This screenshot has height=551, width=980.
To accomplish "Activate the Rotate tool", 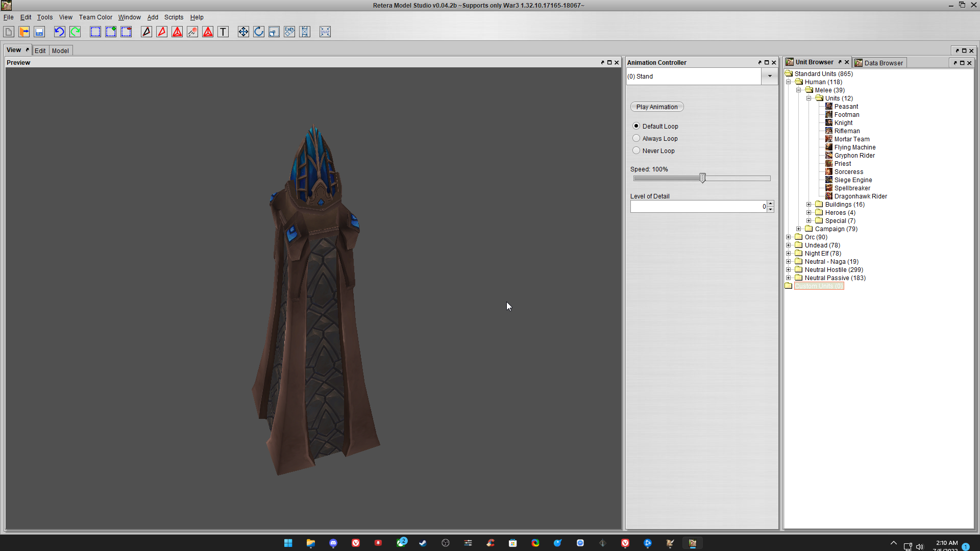I will coord(259,32).
